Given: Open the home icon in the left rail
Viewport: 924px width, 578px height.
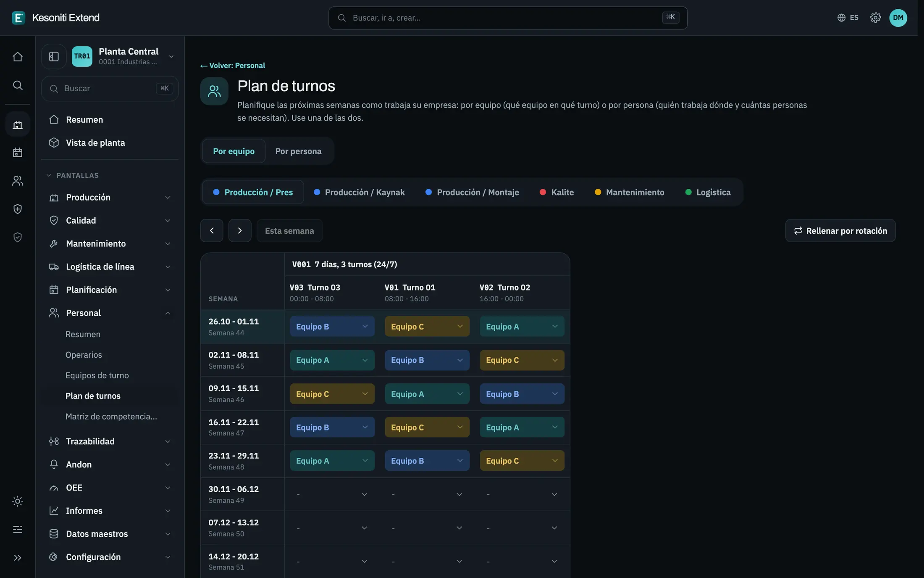Looking at the screenshot, I should coord(18,57).
